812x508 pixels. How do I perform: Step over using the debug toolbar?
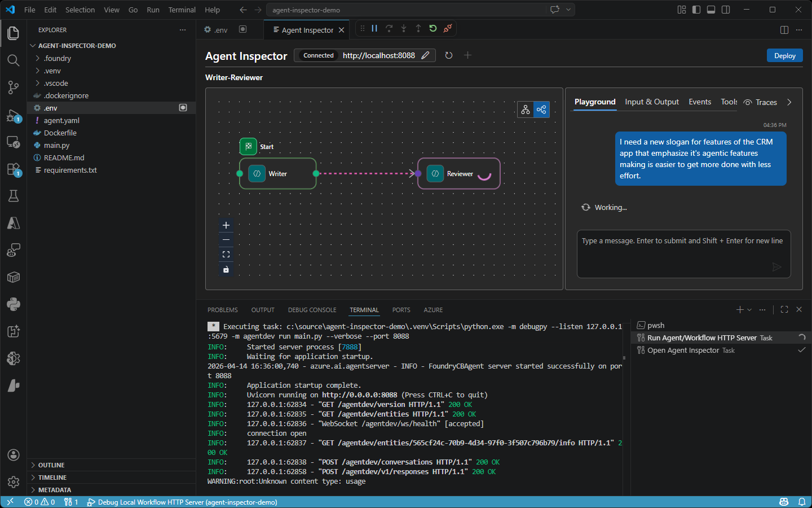pyautogui.click(x=389, y=29)
